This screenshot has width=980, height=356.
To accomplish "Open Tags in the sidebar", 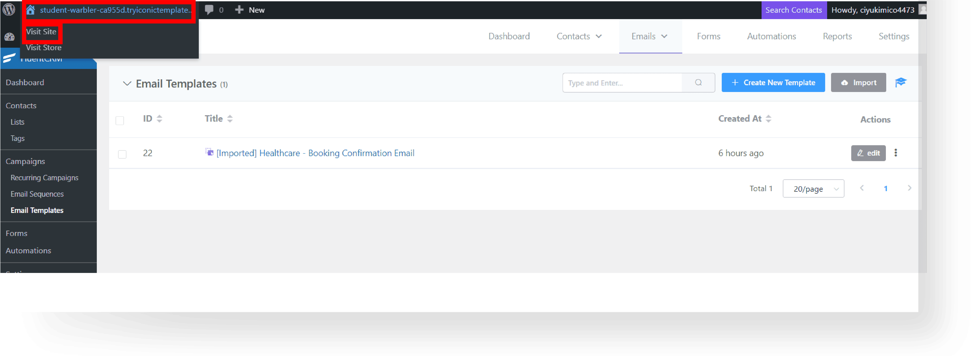I will coord(18,138).
